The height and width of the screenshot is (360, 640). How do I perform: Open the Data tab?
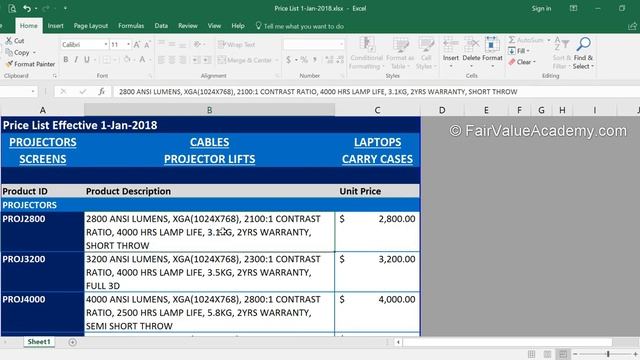tap(161, 26)
